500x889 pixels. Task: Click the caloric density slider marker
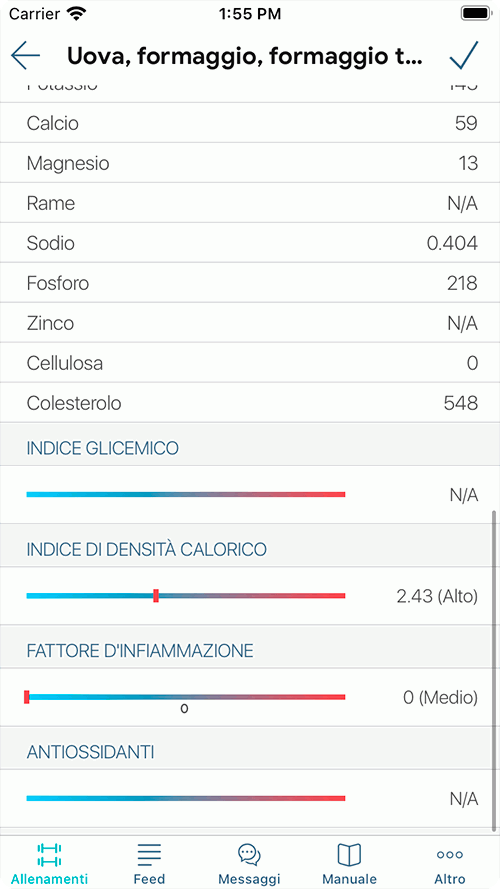(x=156, y=595)
